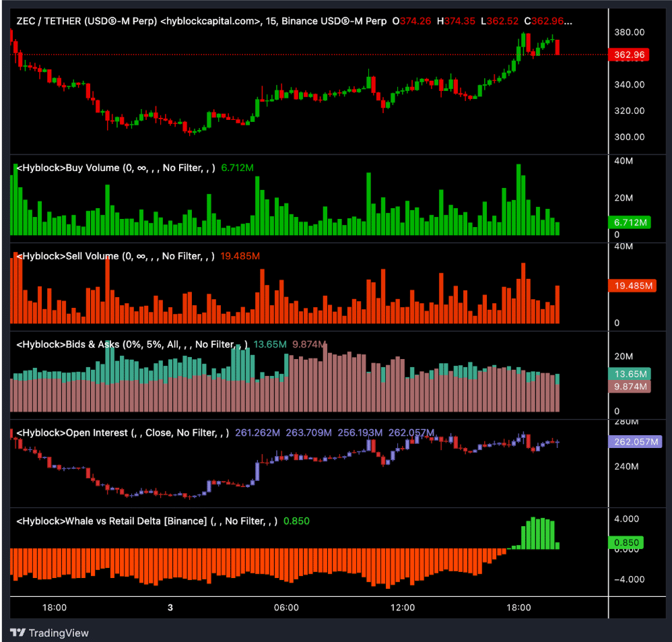672x642 pixels.
Task: Click the 9.874M asks value tag
Action: pos(629,387)
